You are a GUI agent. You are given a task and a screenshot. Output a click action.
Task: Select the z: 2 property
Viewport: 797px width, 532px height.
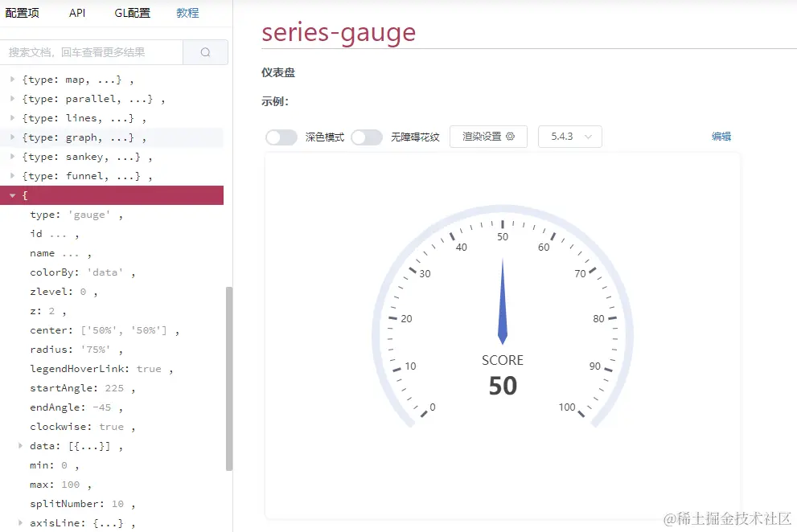(47, 311)
